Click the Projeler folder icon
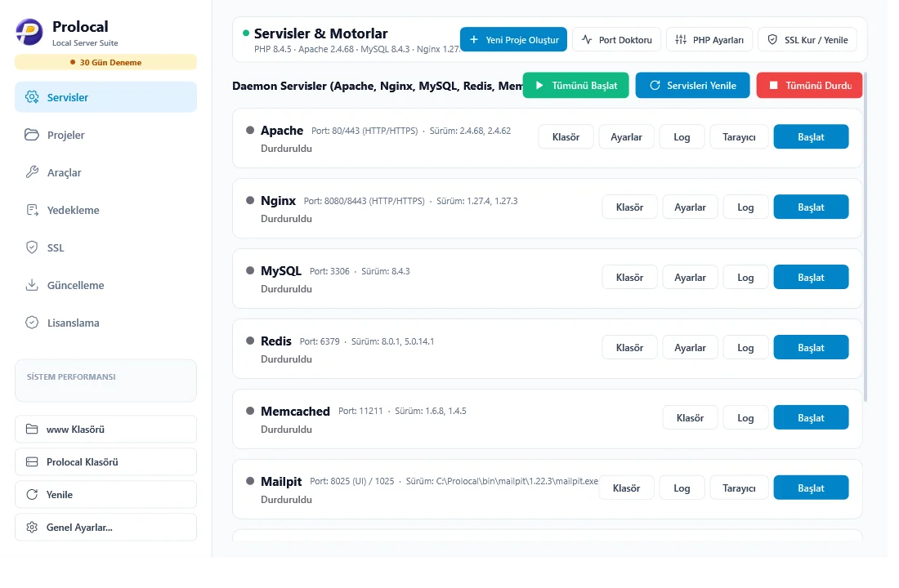The height and width of the screenshot is (588, 899). coord(32,135)
